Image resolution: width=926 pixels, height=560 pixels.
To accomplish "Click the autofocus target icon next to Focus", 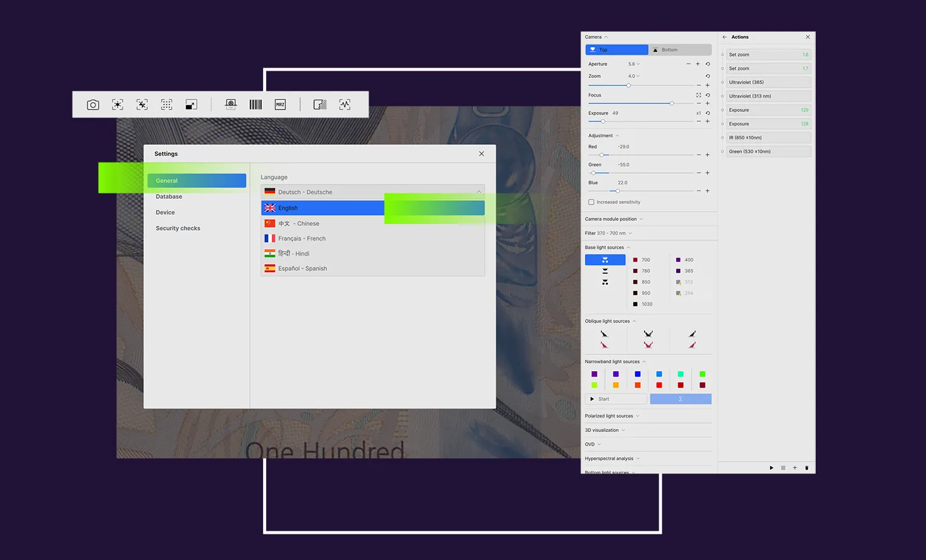I will coord(698,95).
